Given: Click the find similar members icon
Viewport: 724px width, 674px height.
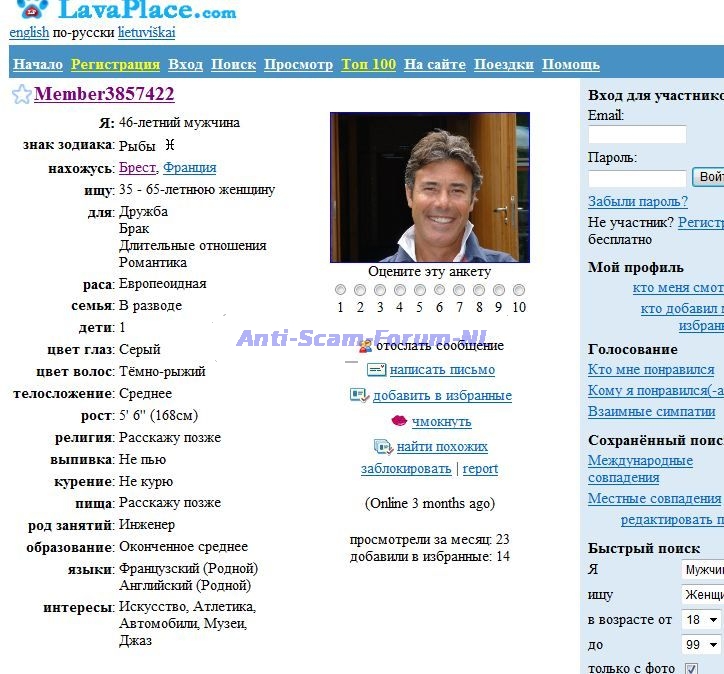Looking at the screenshot, I should (382, 447).
